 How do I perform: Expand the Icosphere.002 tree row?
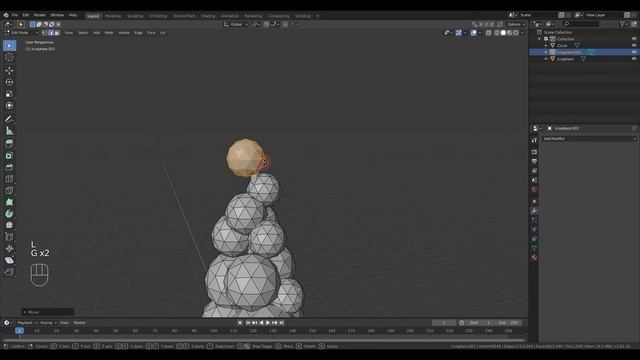(546, 52)
